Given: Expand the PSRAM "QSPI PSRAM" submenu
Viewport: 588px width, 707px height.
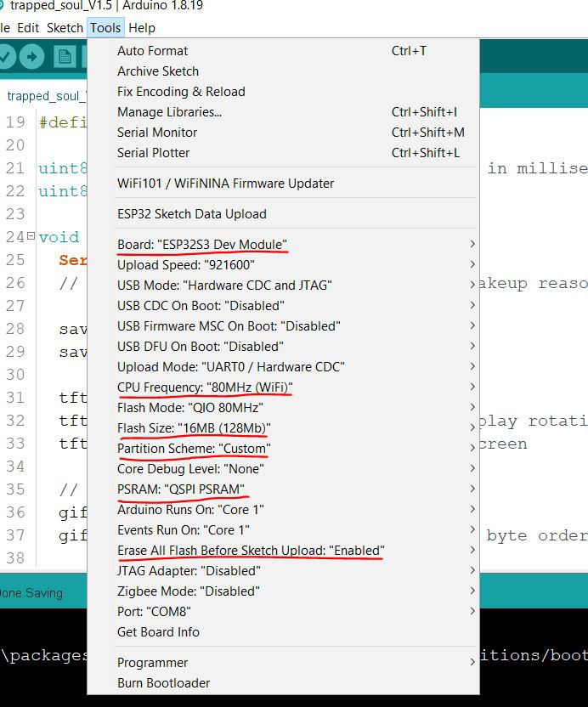Looking at the screenshot, I should coord(283,489).
